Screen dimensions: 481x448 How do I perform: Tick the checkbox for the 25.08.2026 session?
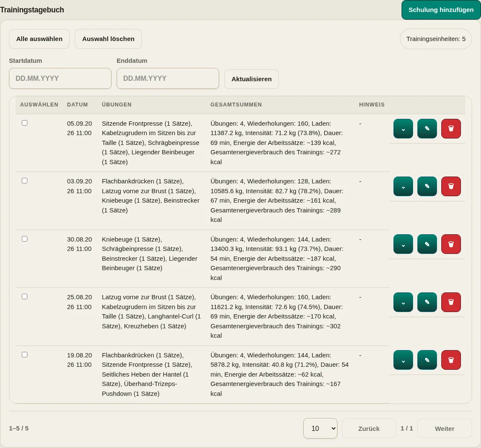24,296
